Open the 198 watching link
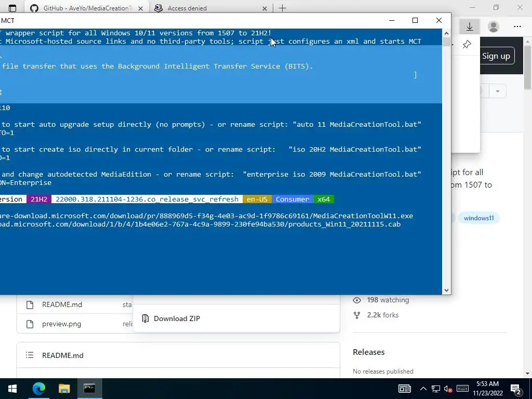532x399 pixels. (388, 300)
